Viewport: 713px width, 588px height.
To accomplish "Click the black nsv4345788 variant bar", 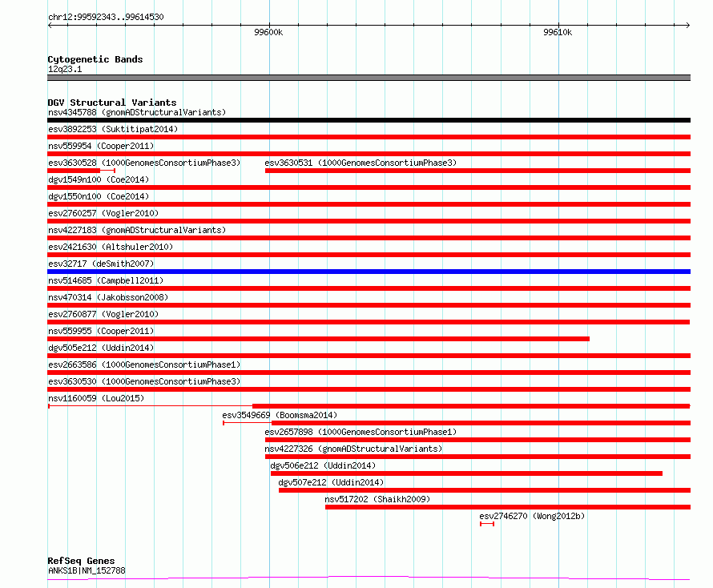I will [369, 120].
